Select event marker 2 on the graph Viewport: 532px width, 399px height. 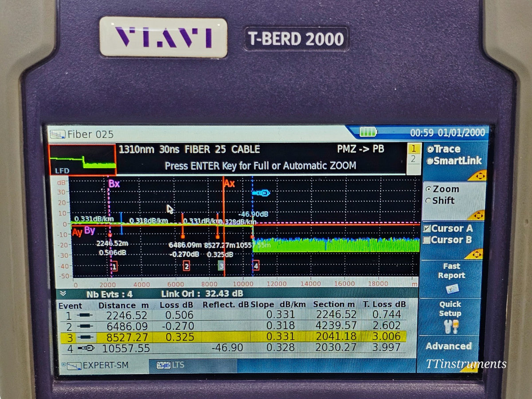tap(187, 266)
